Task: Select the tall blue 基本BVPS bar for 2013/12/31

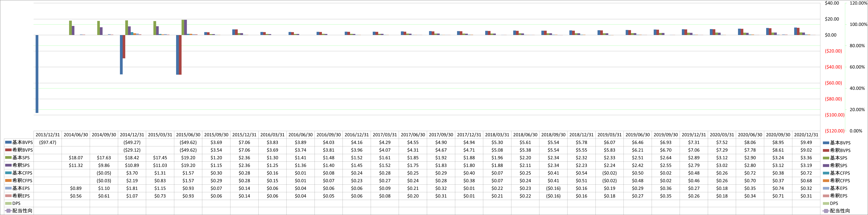Action: pyautogui.click(x=37, y=74)
